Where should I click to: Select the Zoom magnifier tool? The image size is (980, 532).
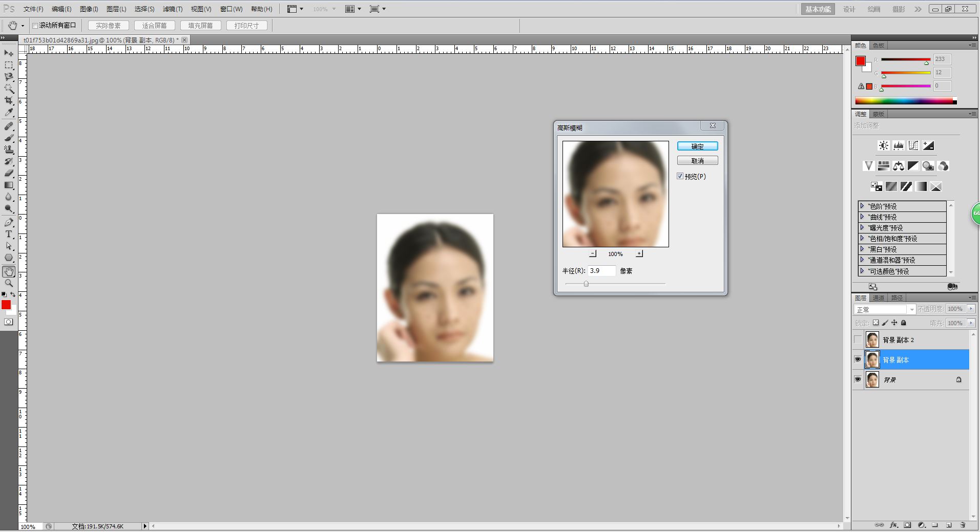(9, 283)
